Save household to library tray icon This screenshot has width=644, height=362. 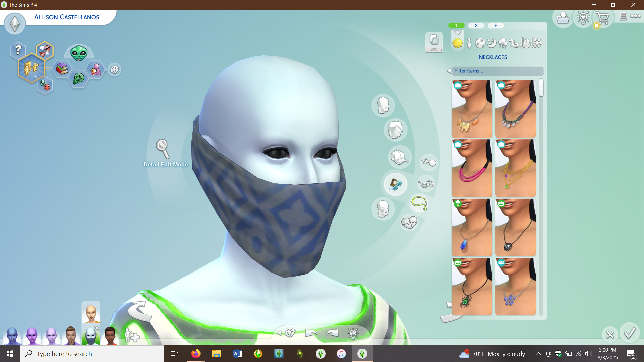[x=563, y=17]
